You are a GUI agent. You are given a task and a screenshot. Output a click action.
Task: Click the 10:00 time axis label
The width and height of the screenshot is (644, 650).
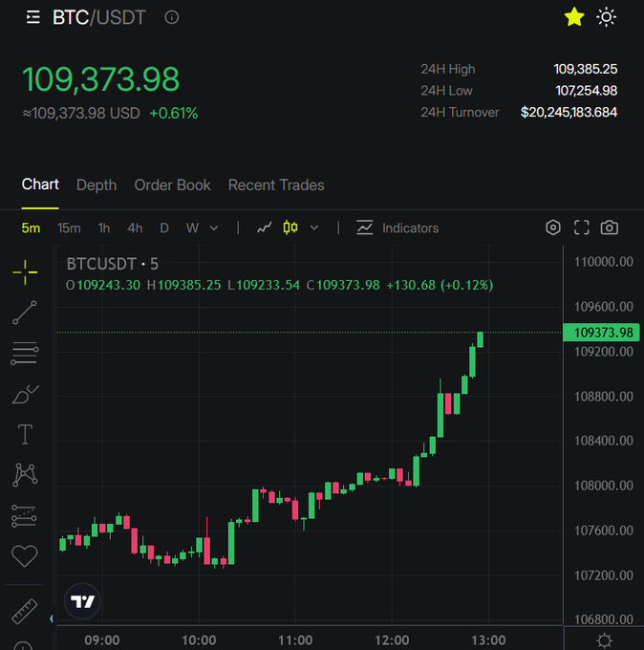(x=199, y=640)
